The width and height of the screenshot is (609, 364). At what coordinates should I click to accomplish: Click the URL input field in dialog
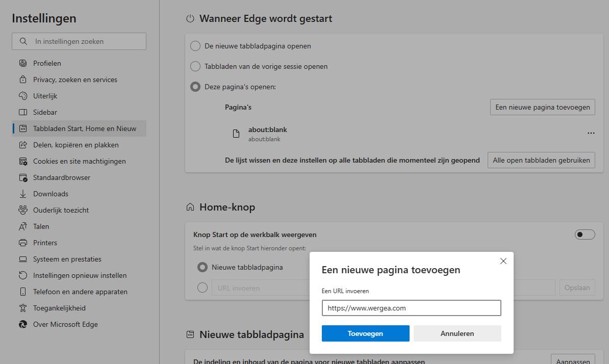point(411,308)
